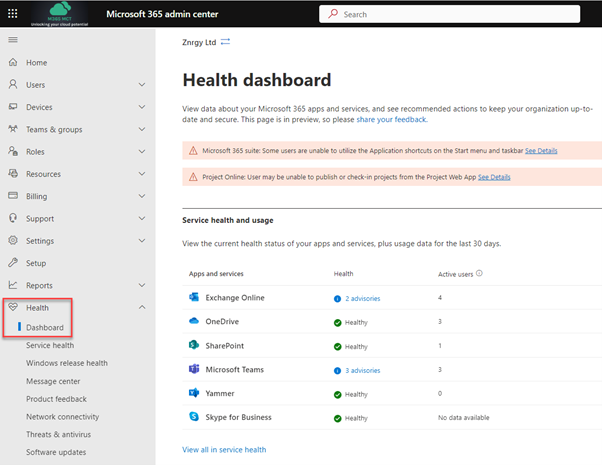Viewport: 602px width, 465px height.
Task: Click the Resources icon in sidebar
Action: point(13,173)
